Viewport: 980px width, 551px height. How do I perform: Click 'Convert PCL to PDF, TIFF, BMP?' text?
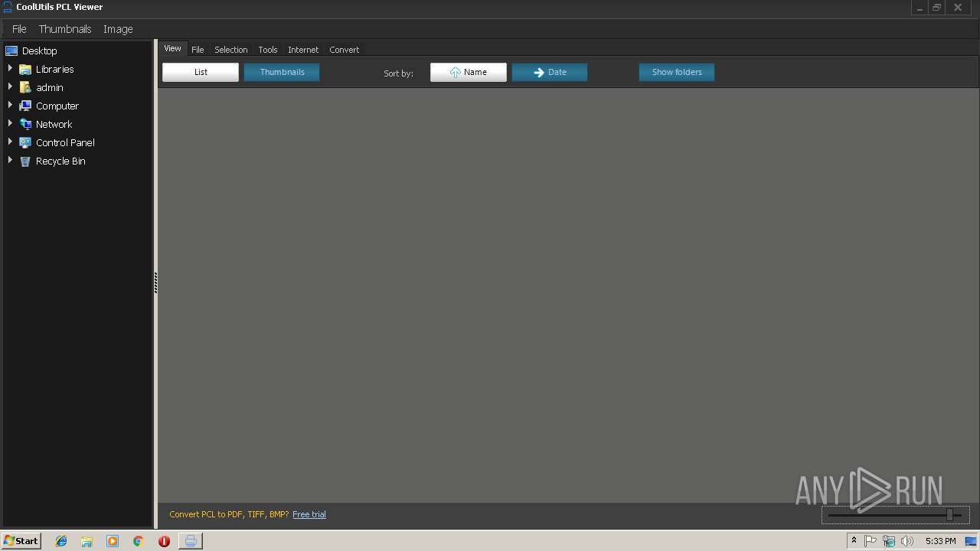229,514
